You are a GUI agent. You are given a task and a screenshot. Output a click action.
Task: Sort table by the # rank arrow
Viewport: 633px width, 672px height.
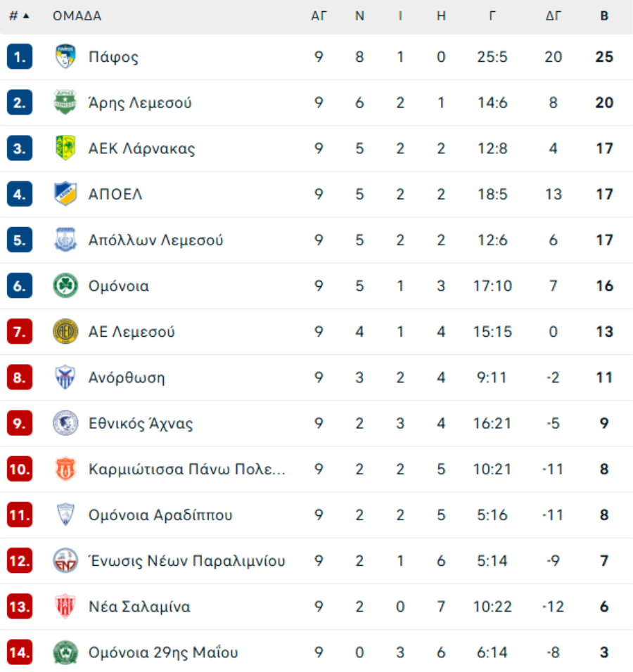click(x=19, y=16)
